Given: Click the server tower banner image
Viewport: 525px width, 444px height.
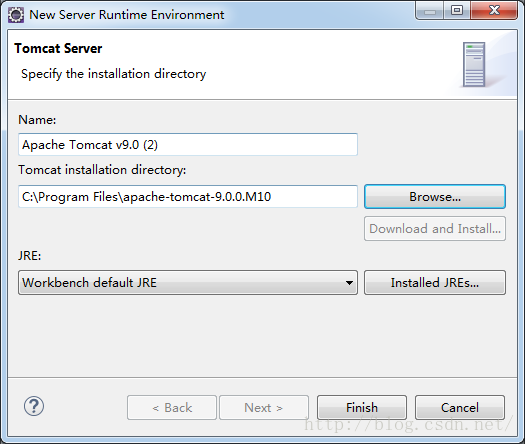Looking at the screenshot, I should [x=474, y=64].
